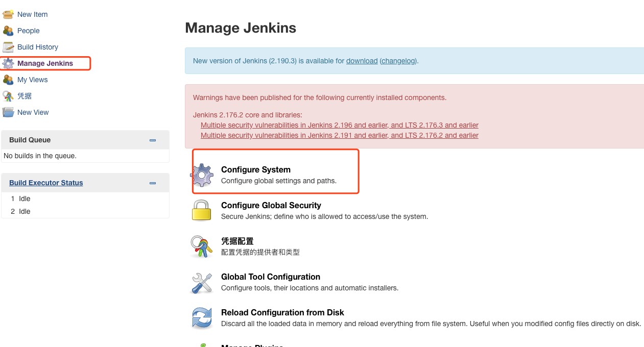Click the download link for new Jenkins version
The height and width of the screenshot is (347, 644).
(362, 61)
